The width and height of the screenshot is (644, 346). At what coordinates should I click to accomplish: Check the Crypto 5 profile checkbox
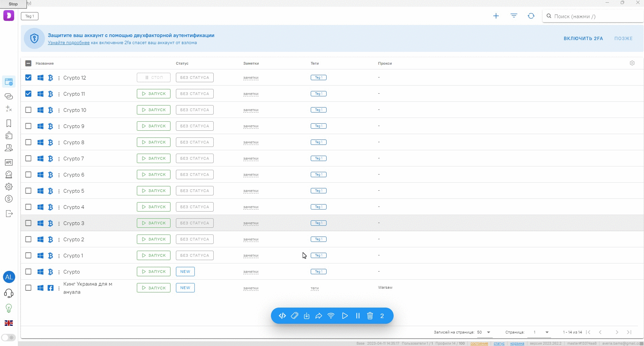[28, 191]
